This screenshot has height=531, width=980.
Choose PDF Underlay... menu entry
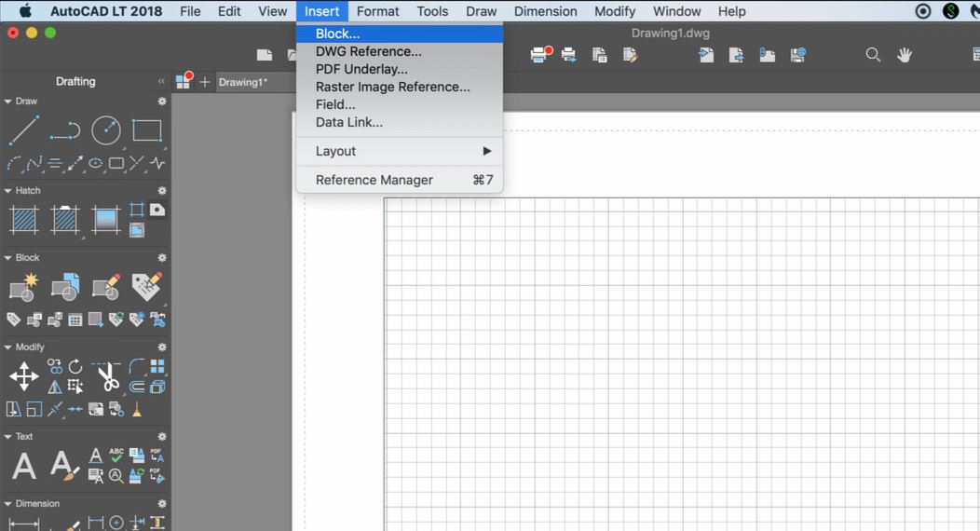(x=400, y=69)
